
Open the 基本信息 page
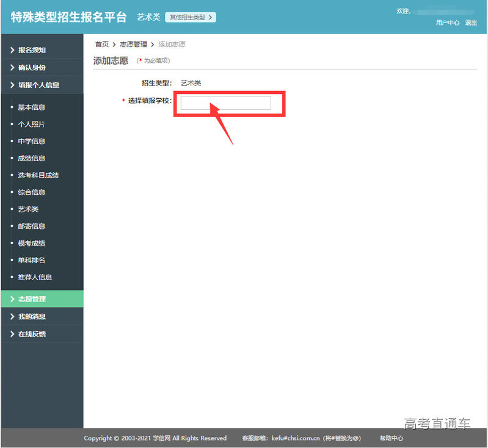point(31,107)
